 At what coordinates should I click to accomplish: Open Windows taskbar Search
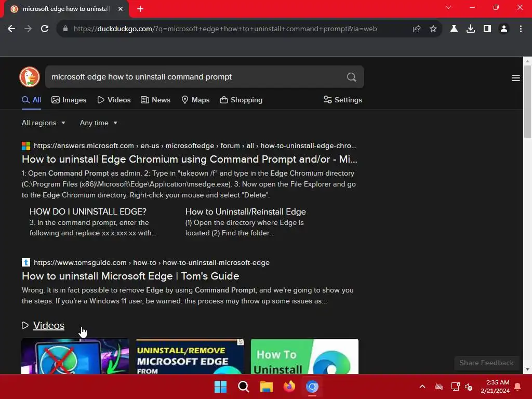[244, 387]
